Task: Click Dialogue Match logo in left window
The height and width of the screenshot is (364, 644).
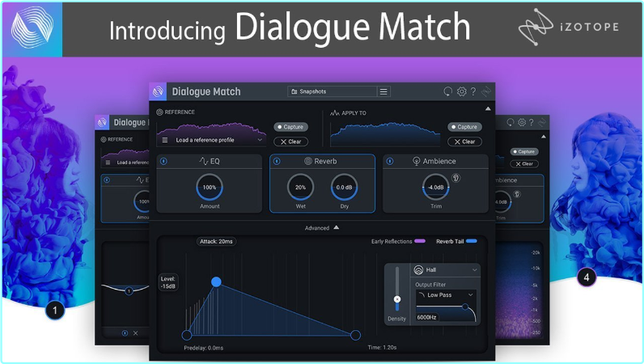Action: pos(102,122)
